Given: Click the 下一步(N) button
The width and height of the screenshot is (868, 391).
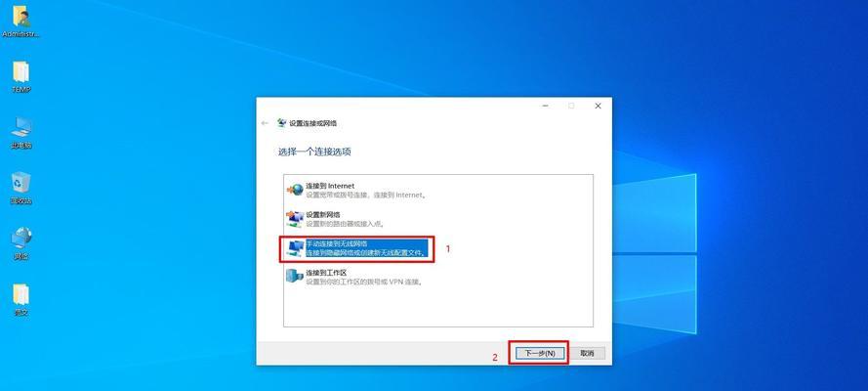Looking at the screenshot, I should [x=540, y=353].
